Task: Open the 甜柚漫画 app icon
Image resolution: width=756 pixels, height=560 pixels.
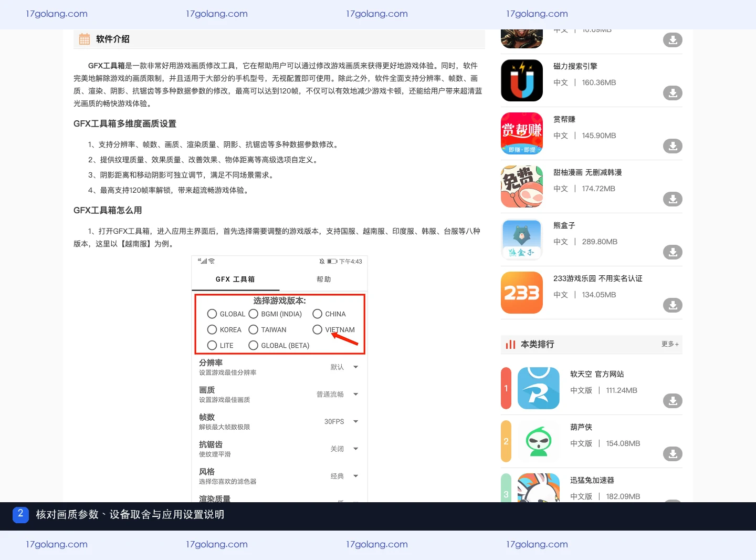Action: coord(522,186)
